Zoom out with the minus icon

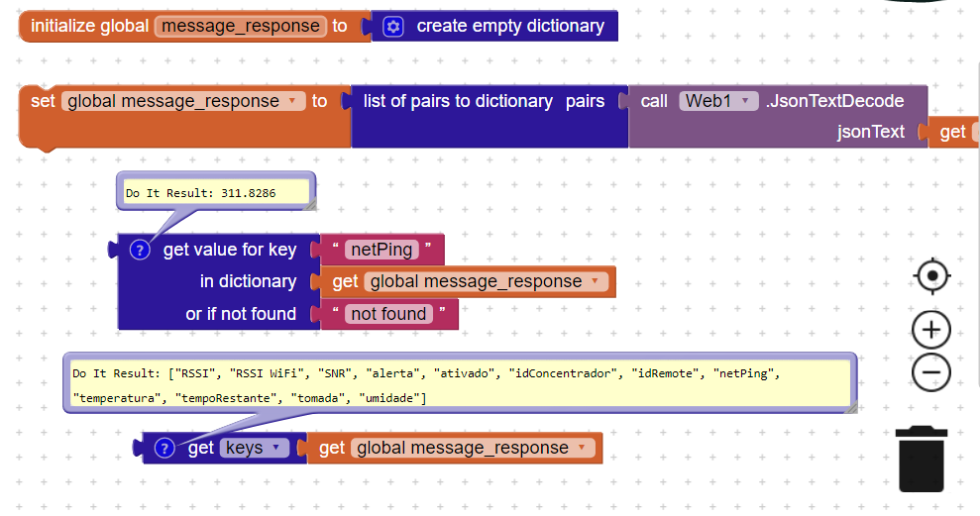tap(931, 373)
